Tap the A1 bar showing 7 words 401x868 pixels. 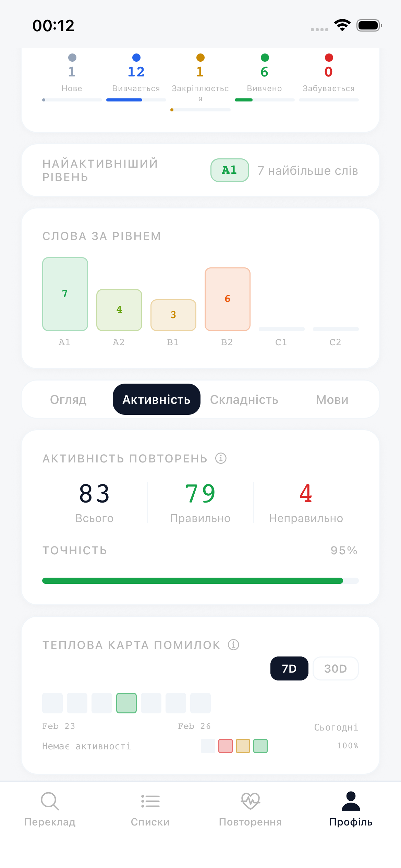(65, 294)
